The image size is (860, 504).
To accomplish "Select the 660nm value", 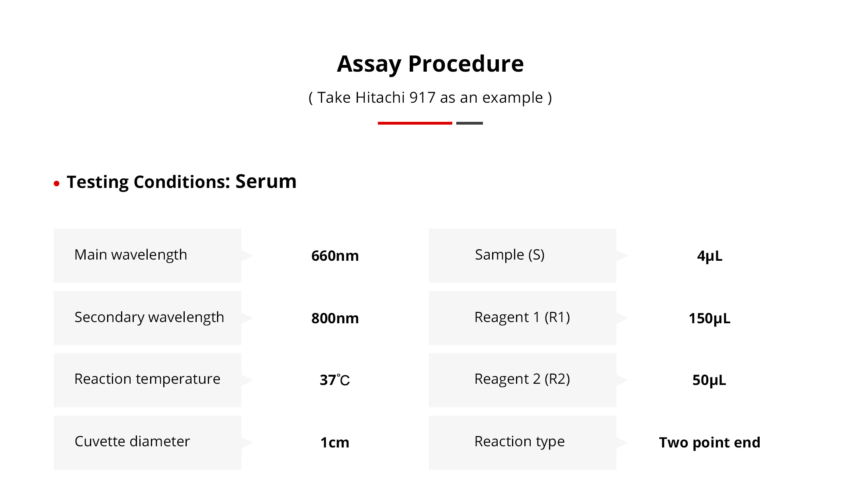I will pyautogui.click(x=335, y=256).
